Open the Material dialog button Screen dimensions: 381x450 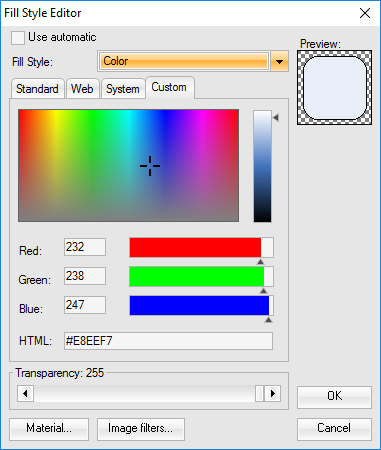49,429
